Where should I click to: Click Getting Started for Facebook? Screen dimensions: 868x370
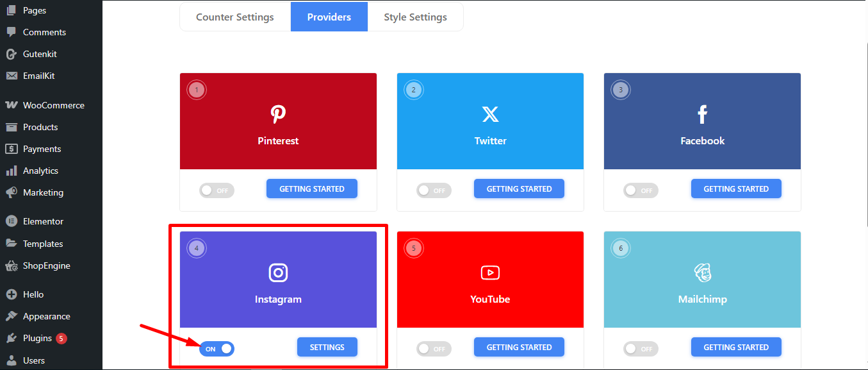tap(736, 189)
